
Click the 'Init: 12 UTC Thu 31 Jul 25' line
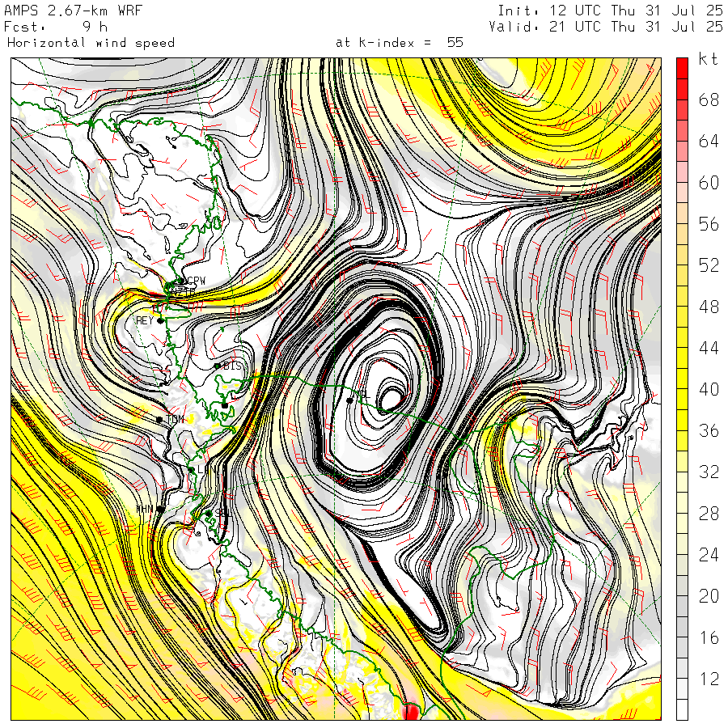pos(610,11)
